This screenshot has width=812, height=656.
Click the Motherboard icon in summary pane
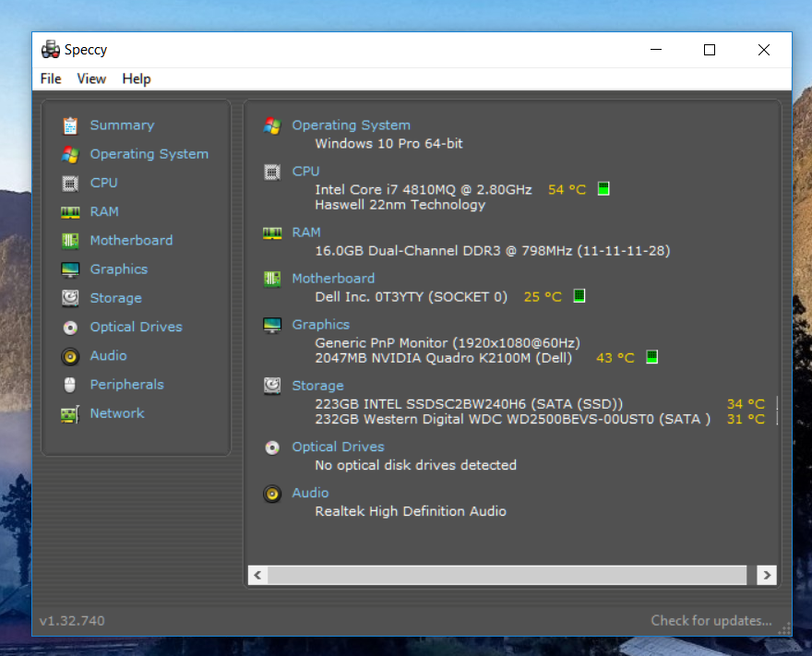pos(272,279)
